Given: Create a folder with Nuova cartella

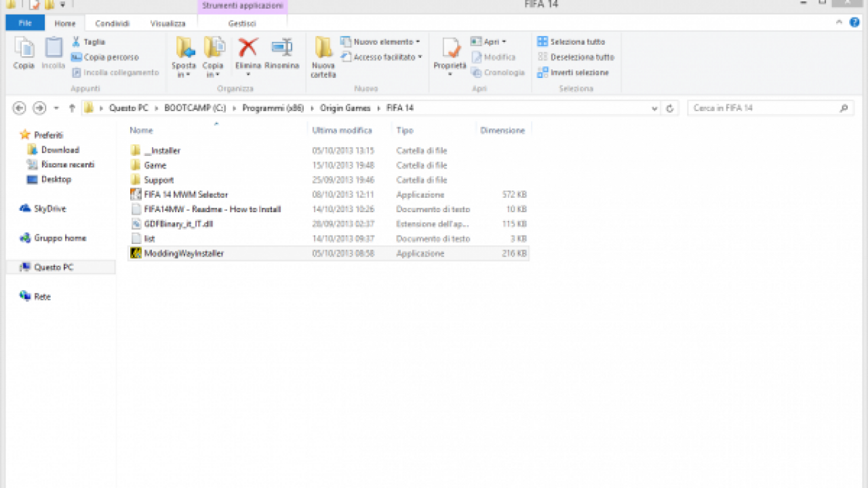Looking at the screenshot, I should [x=323, y=57].
